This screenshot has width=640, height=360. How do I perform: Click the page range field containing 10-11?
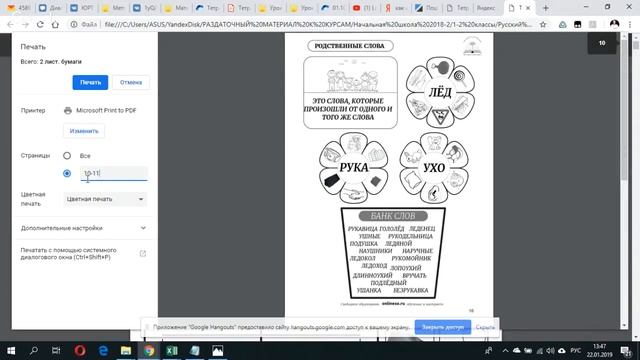114,173
